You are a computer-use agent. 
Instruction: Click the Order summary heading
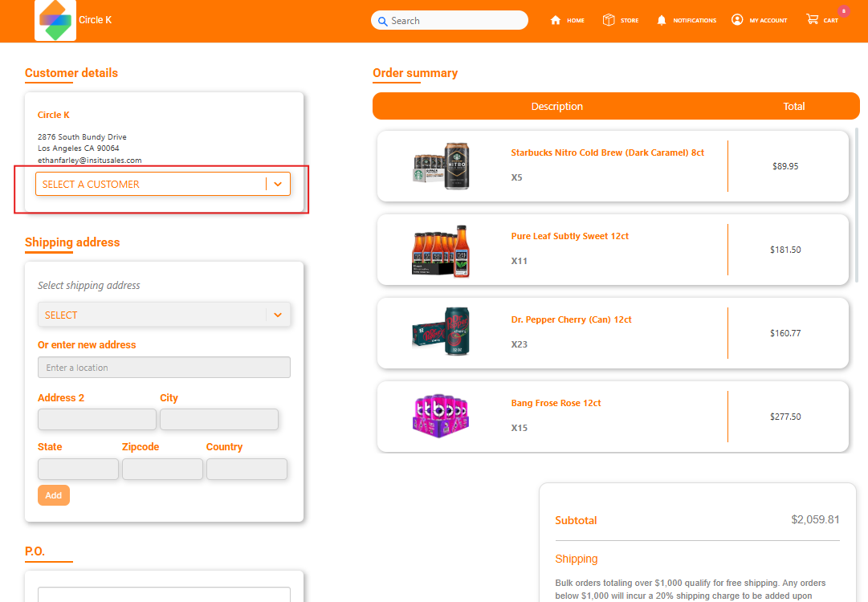point(415,73)
